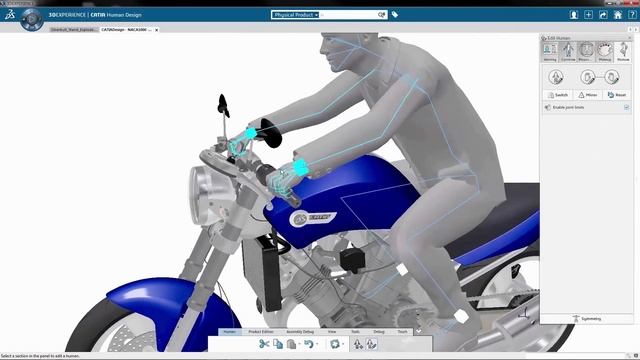Viewport: 640px width, 360px height.
Task: Select the white ankle manipulator handle
Action: pos(461,316)
